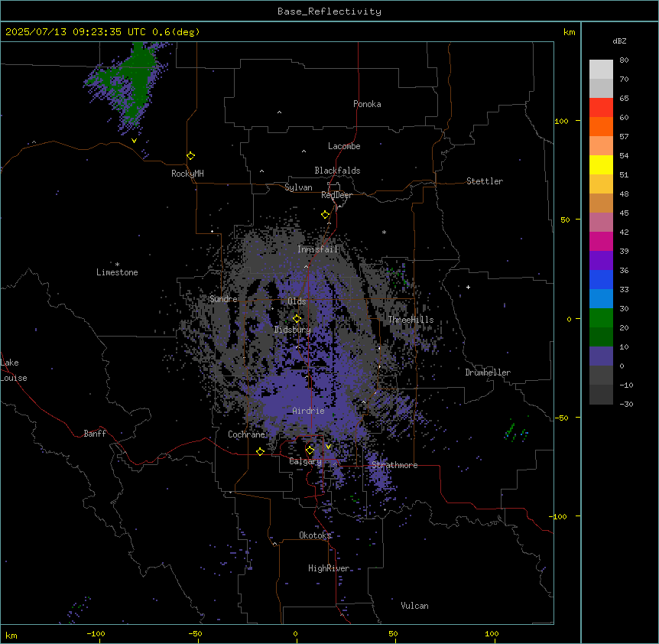Image resolution: width=659 pixels, height=644 pixels.
Task: Click the Base_Reflectivity title
Action: pos(329,11)
